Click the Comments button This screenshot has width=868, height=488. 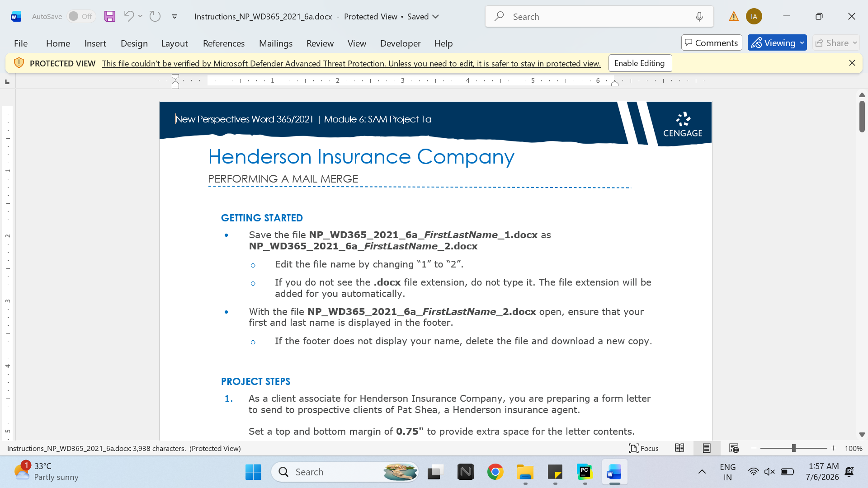pos(712,42)
